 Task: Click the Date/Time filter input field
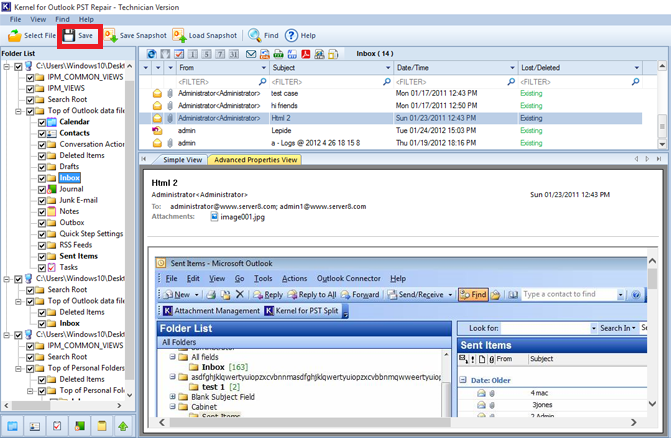click(x=455, y=82)
